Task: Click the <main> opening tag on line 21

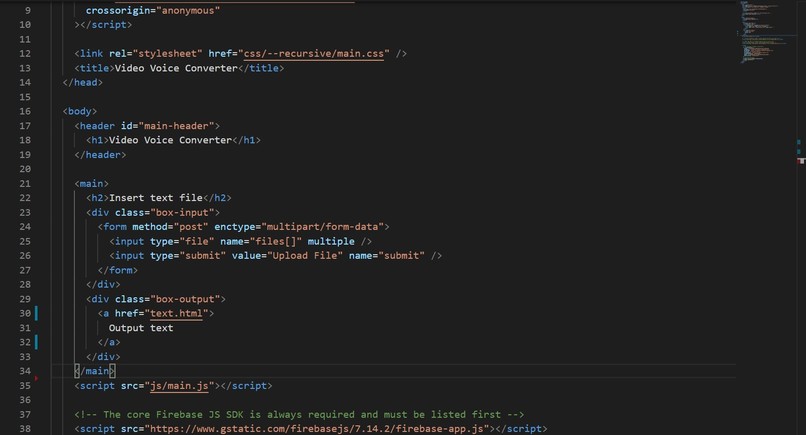Action: 91,184
